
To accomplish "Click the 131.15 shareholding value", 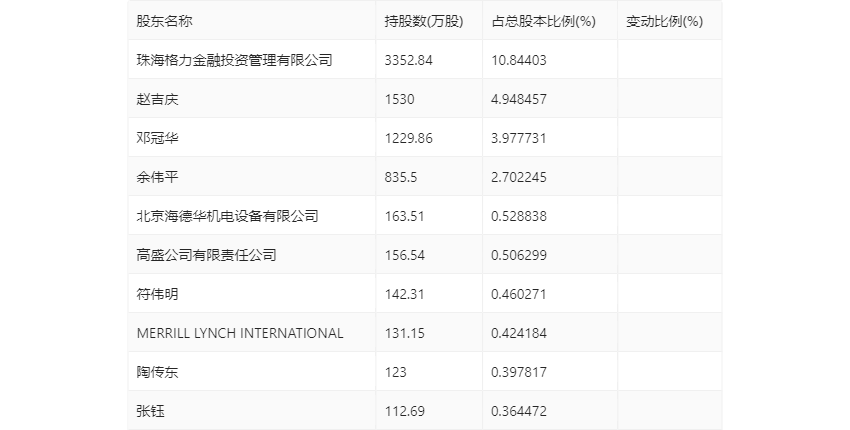I will (405, 333).
